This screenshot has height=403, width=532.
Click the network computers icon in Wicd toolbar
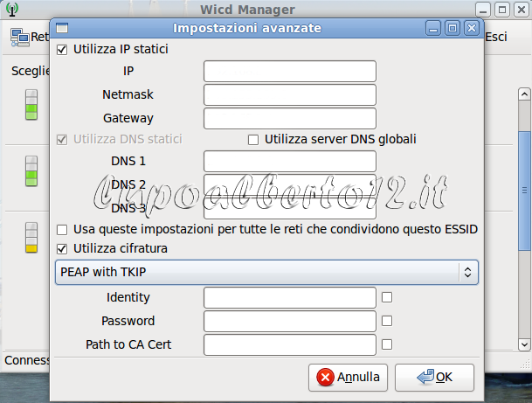20,37
